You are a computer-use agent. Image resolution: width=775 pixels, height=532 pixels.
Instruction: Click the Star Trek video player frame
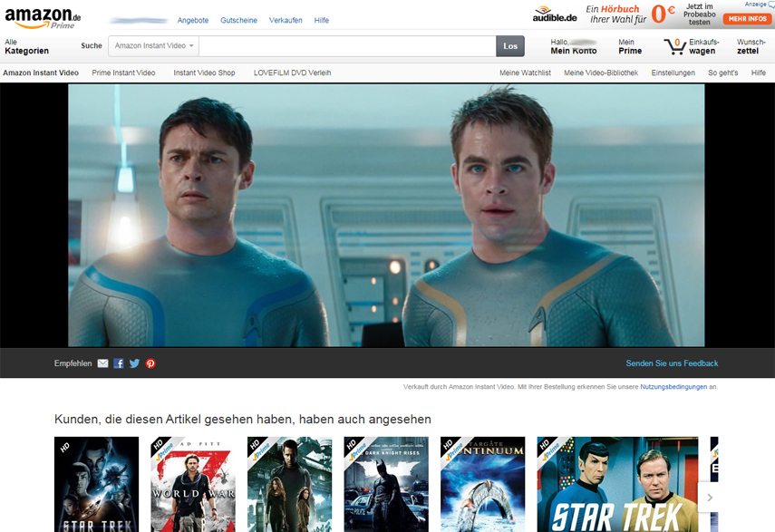pos(386,215)
